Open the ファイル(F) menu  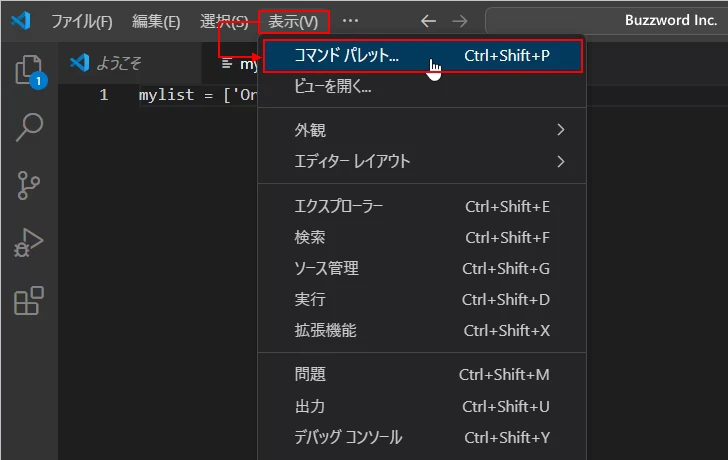82,21
